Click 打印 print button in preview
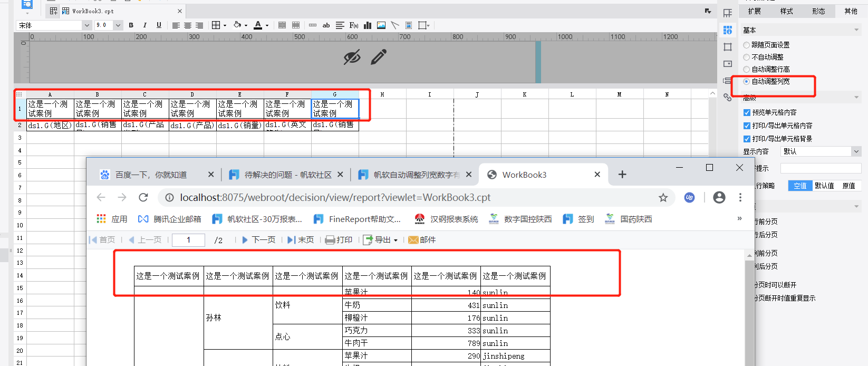Screen dimensions: 868x366 pos(339,240)
